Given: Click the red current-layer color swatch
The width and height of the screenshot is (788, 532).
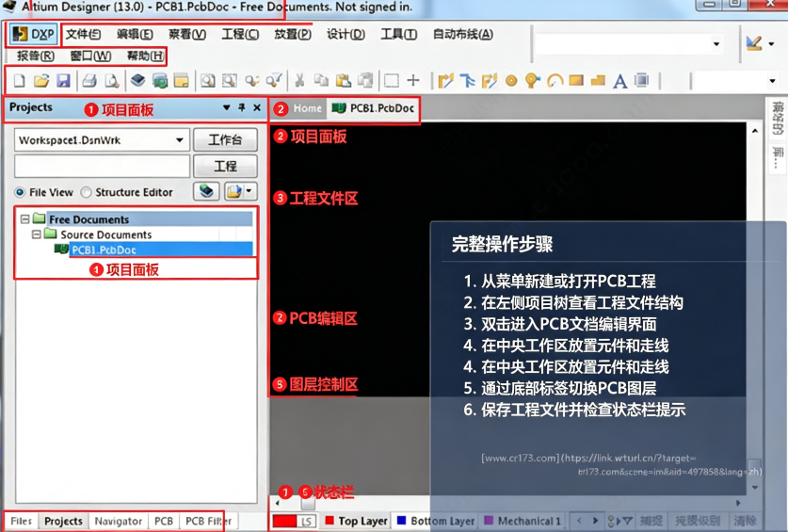Looking at the screenshot, I should pos(284,522).
